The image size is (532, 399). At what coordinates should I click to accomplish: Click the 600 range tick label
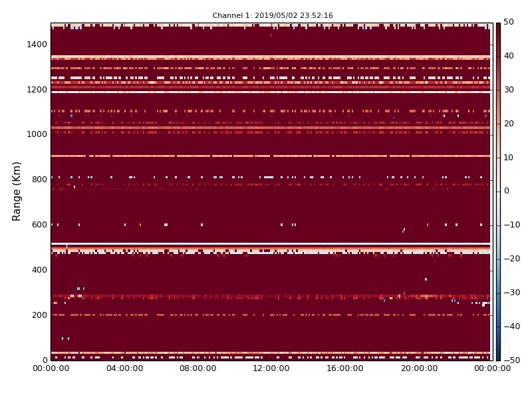click(x=39, y=225)
